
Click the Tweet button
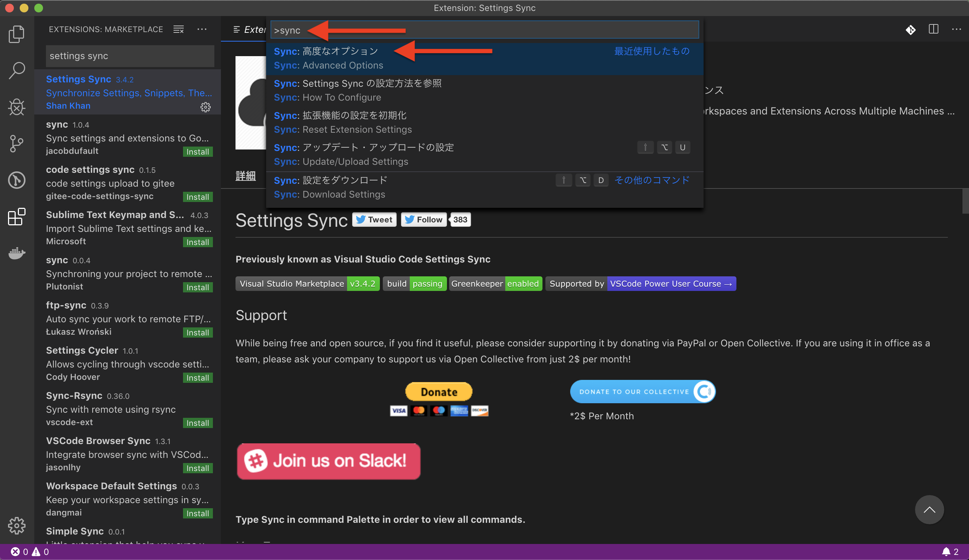[374, 219]
